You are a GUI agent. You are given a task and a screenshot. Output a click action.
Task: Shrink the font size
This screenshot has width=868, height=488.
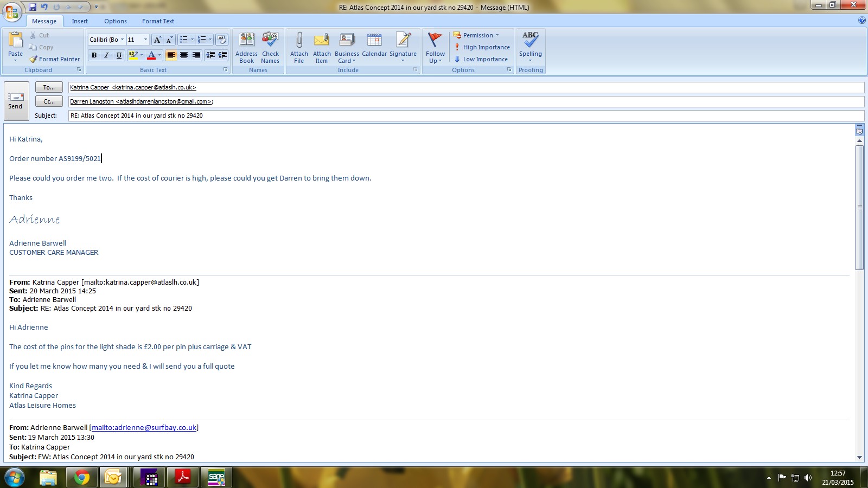(169, 40)
